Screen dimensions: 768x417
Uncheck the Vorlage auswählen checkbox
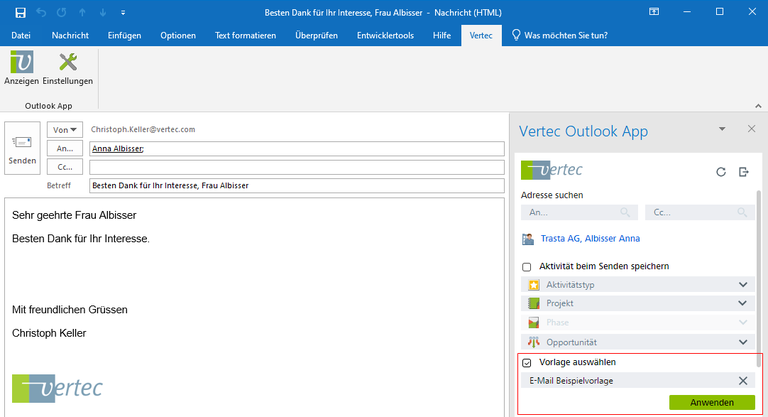tap(527, 362)
